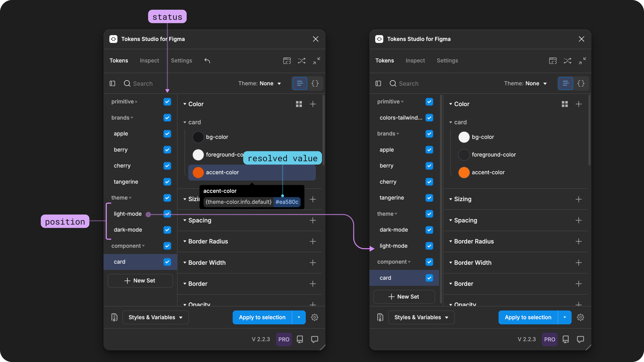
Task: Switch right panel to list view
Action: [x=566, y=83]
